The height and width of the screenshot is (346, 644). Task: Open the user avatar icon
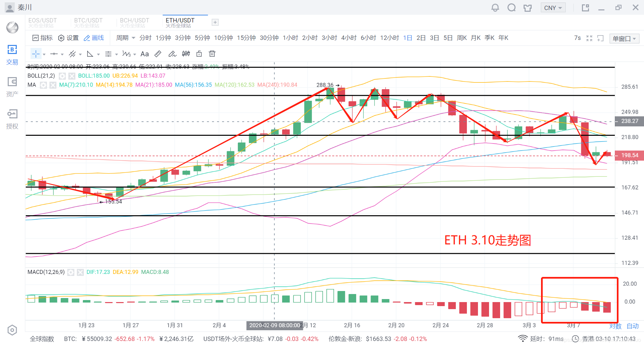[x=10, y=8]
